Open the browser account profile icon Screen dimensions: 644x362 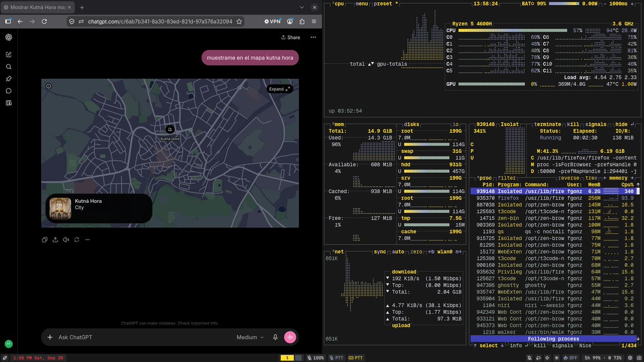290,21
